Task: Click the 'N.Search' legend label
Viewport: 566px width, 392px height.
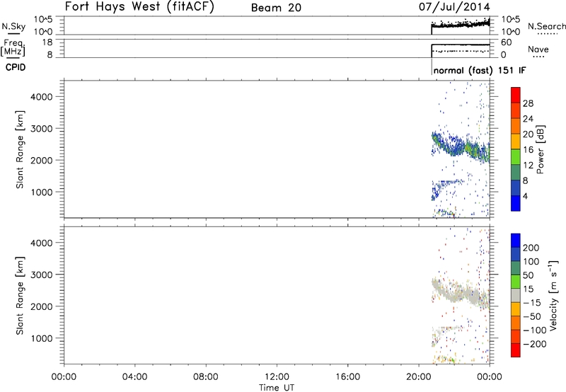Action: (x=546, y=26)
